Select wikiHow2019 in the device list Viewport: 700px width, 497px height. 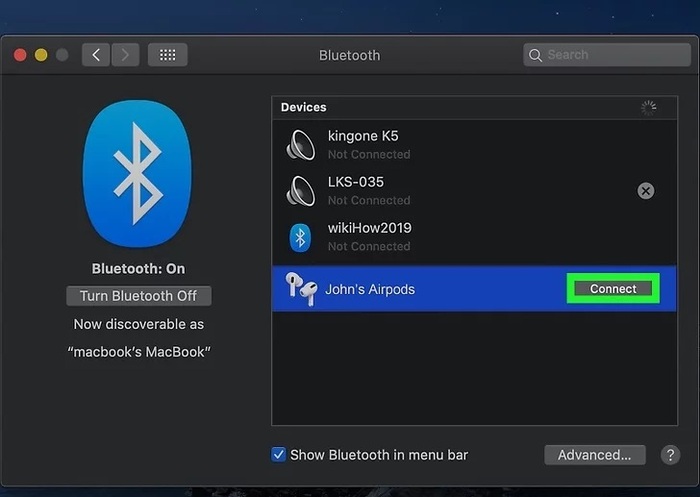[475, 237]
